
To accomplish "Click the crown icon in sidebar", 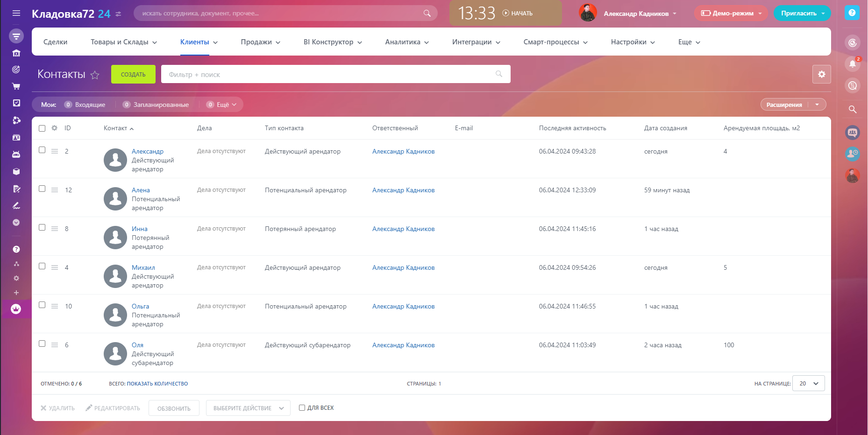I will pos(16,309).
